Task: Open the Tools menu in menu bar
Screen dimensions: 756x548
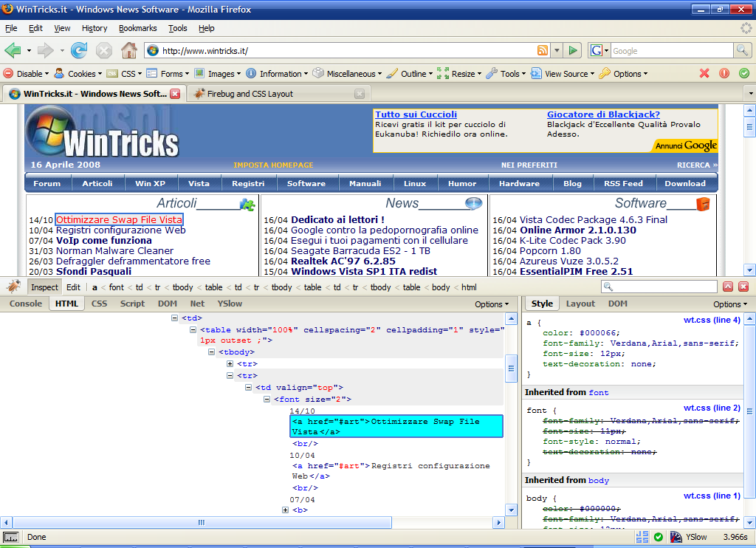Action: (x=177, y=28)
